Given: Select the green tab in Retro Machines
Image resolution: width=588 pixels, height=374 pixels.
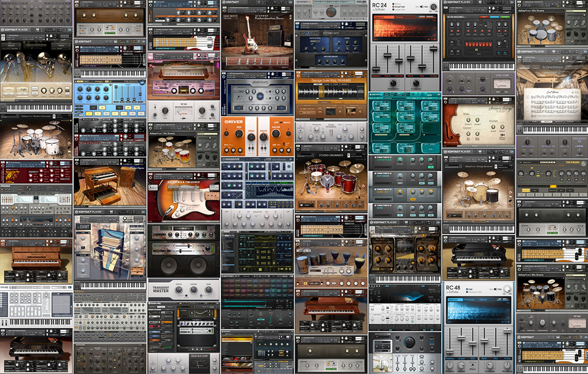Looking at the screenshot, I should [x=506, y=17].
